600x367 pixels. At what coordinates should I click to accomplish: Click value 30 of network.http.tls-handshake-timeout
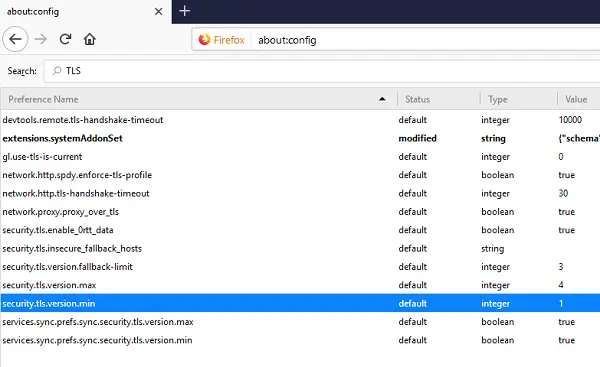[x=563, y=193]
